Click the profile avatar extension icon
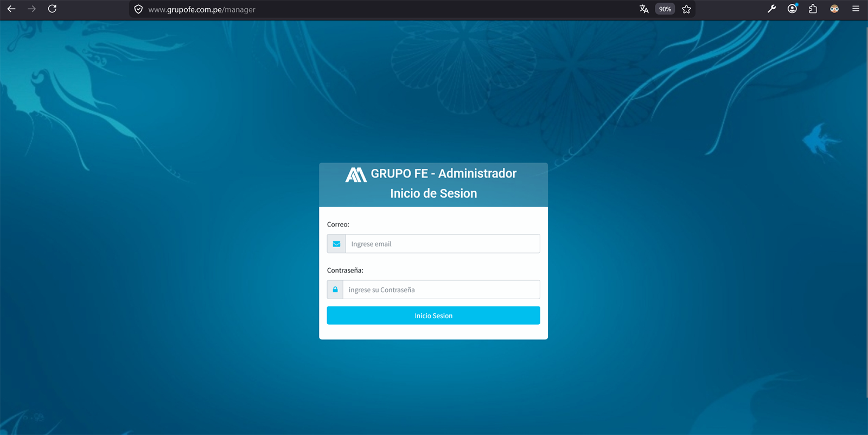Viewport: 868px width, 435px height. (x=834, y=9)
